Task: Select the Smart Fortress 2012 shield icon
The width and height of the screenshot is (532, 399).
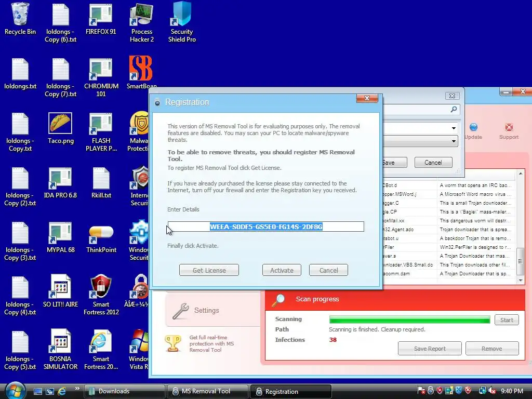Action: [x=101, y=295]
